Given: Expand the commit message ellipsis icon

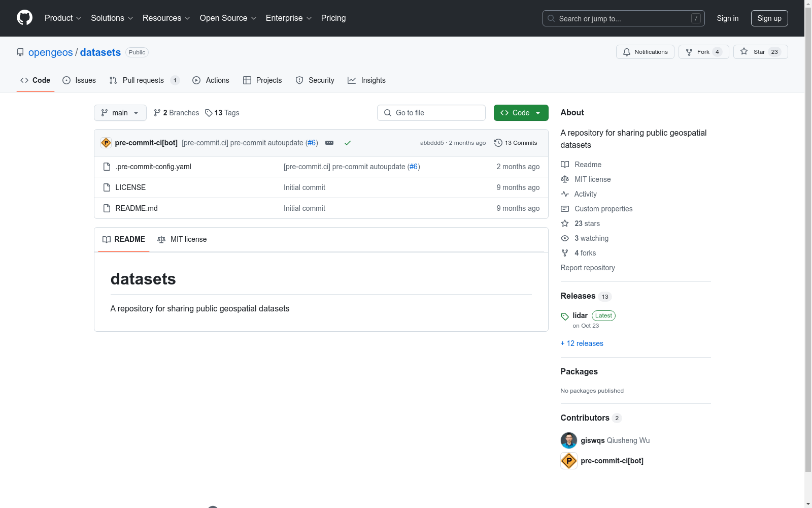Looking at the screenshot, I should pos(329,143).
